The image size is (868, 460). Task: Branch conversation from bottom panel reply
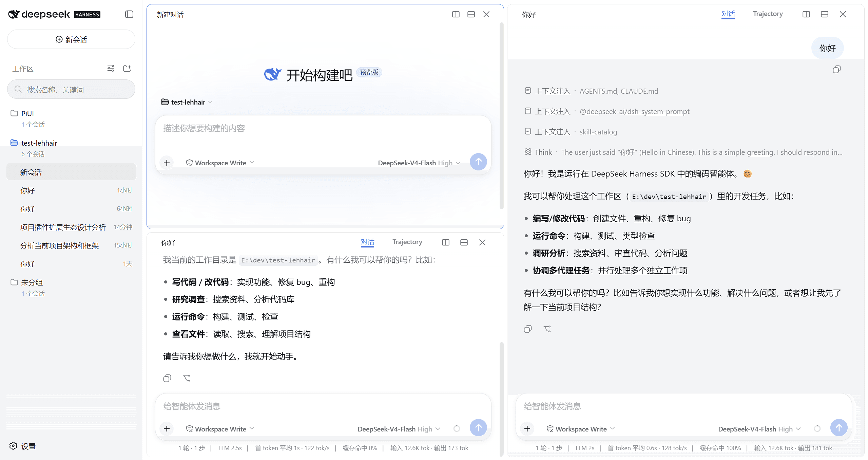187,378
